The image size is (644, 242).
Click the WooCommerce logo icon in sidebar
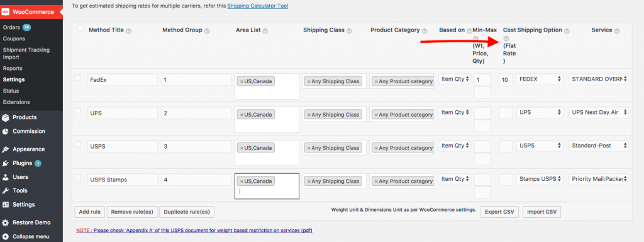[5, 12]
